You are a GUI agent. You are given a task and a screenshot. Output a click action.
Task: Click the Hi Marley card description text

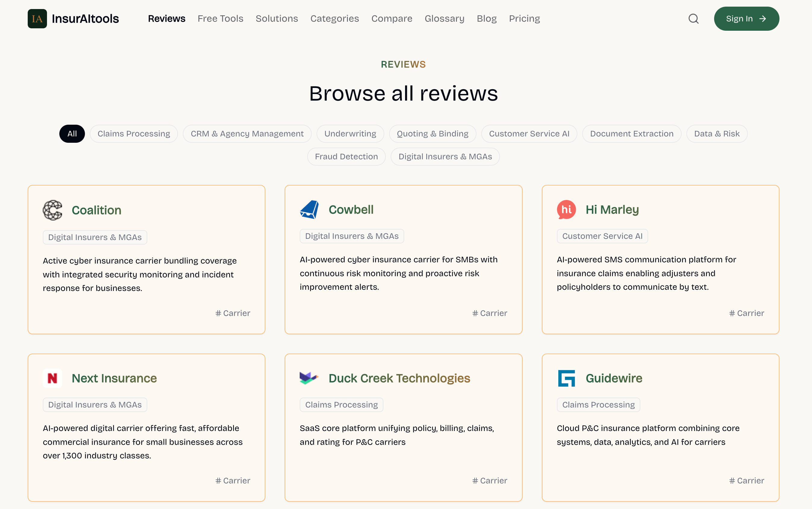646,273
